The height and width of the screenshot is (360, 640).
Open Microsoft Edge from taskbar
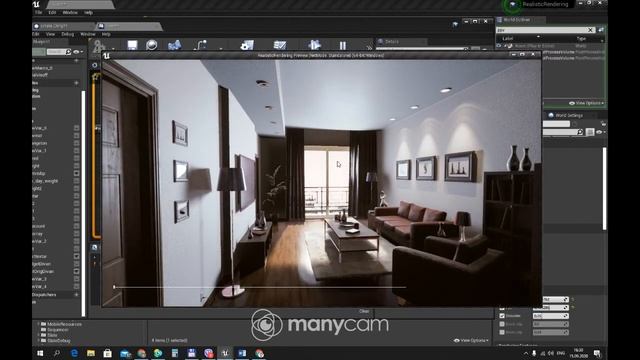(74, 353)
